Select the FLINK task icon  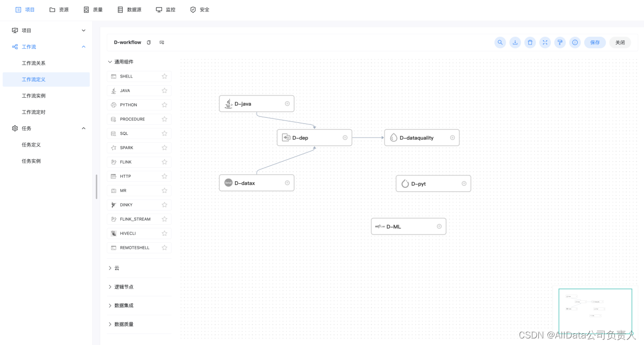click(114, 162)
